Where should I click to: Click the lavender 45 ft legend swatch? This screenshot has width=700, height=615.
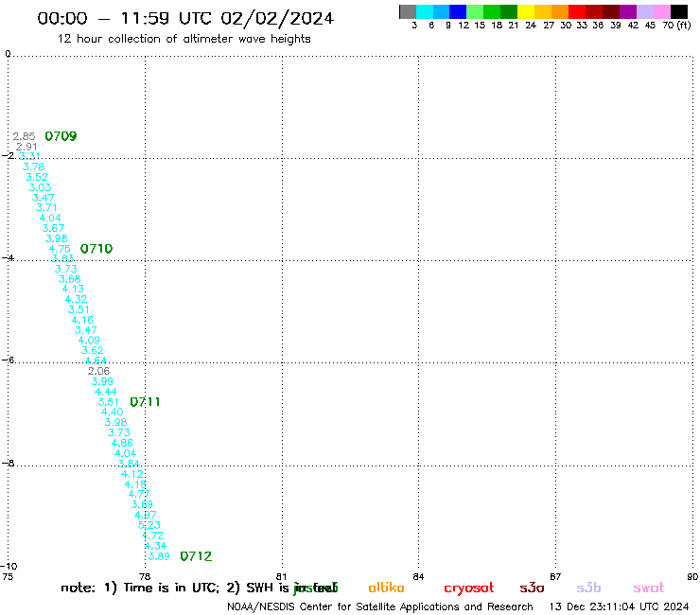tap(645, 11)
